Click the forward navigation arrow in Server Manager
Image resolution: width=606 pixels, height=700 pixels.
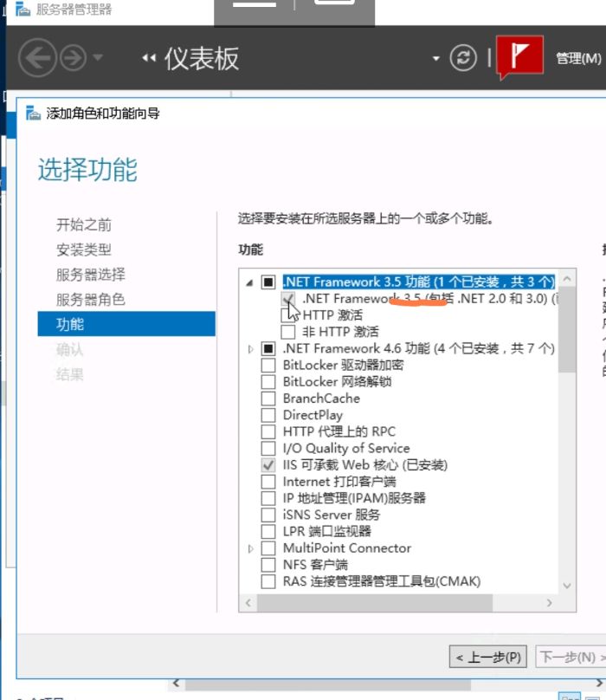73,57
